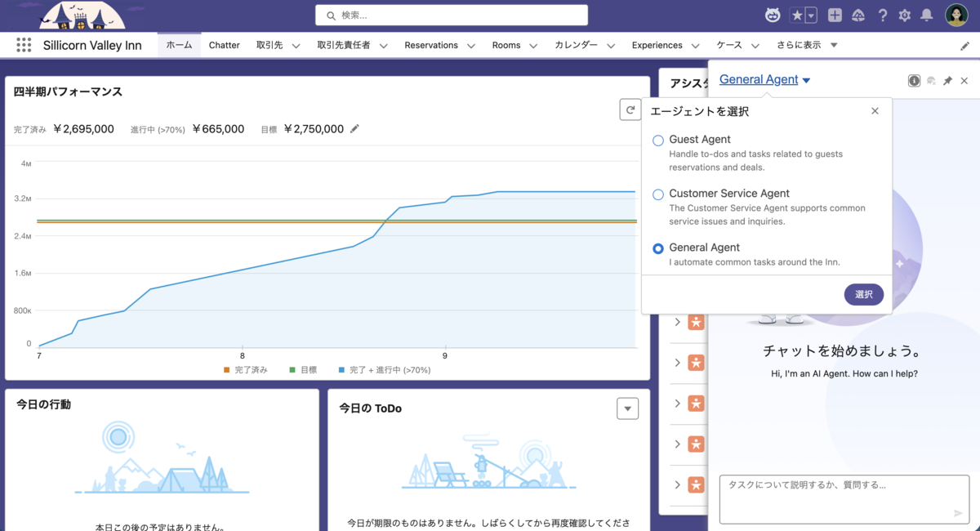Viewport: 980px width, 531px height.
Task: Open the favorites star icon
Action: pyautogui.click(x=797, y=15)
